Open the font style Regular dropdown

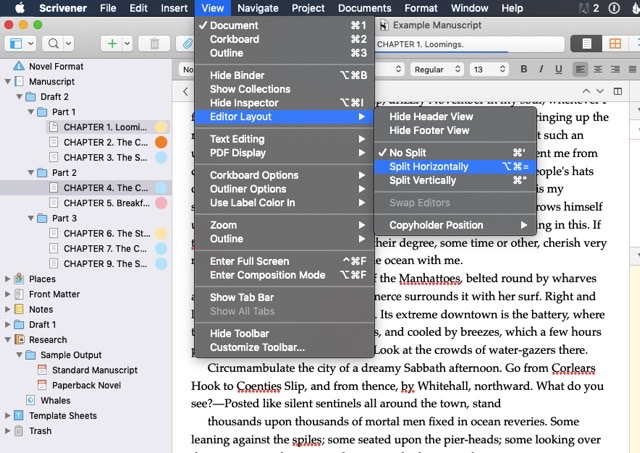coord(438,69)
